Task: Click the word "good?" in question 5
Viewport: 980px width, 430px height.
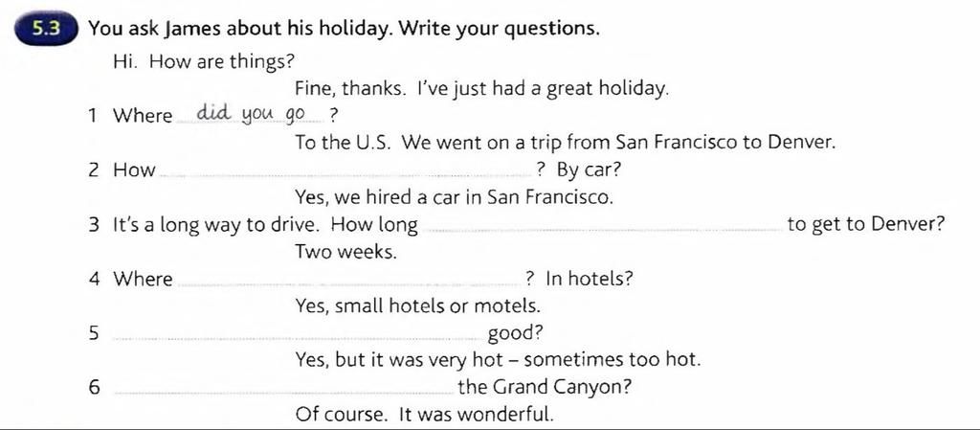Action: point(515,333)
